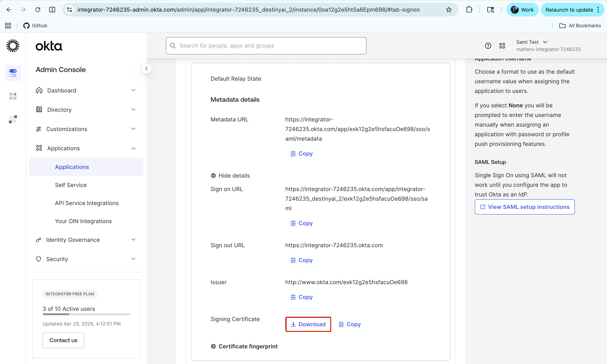Go back using the browser back arrow
This screenshot has width=607, height=364.
(9, 10)
